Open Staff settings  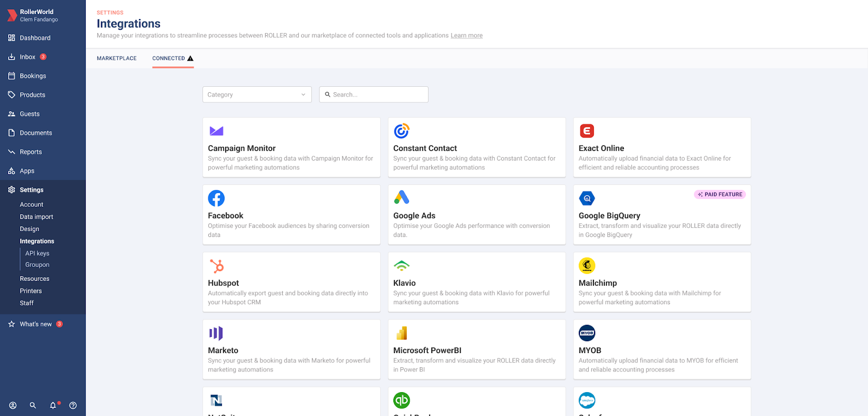click(27, 303)
